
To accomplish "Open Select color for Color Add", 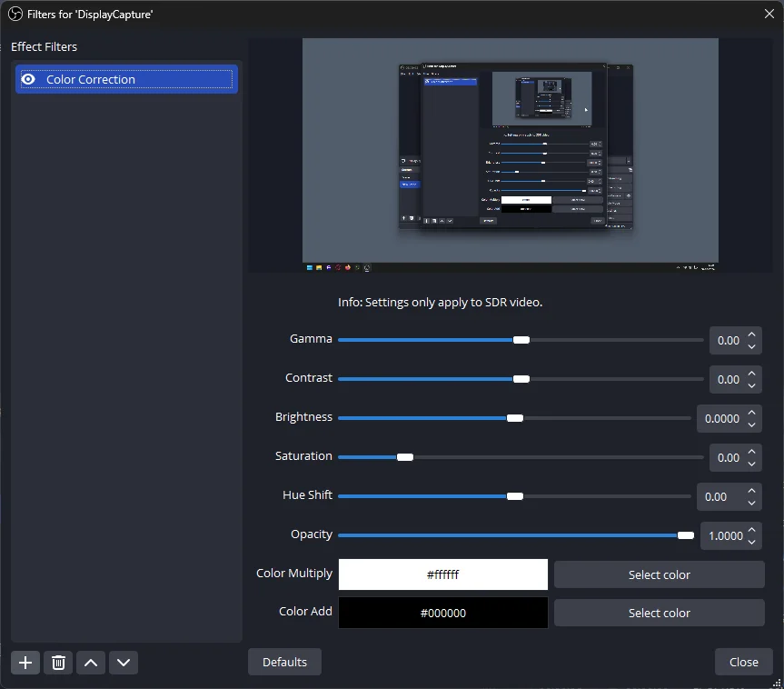I will tap(659, 613).
